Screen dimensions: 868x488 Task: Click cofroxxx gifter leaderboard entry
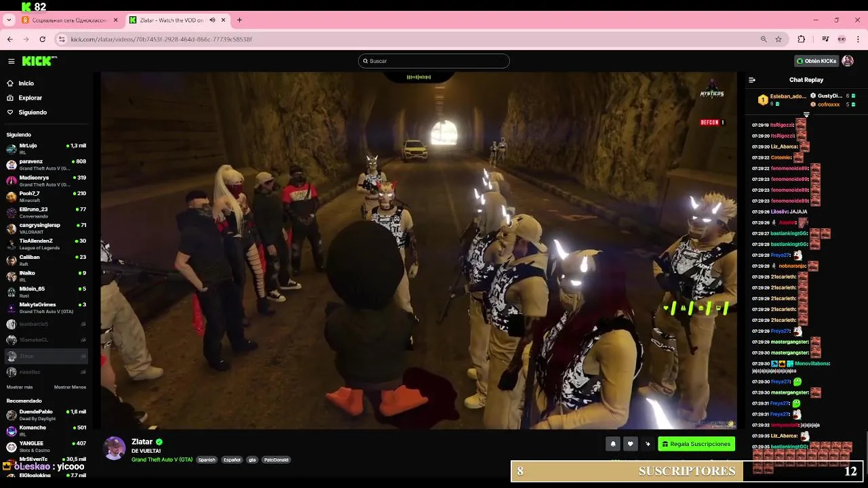[x=833, y=104]
